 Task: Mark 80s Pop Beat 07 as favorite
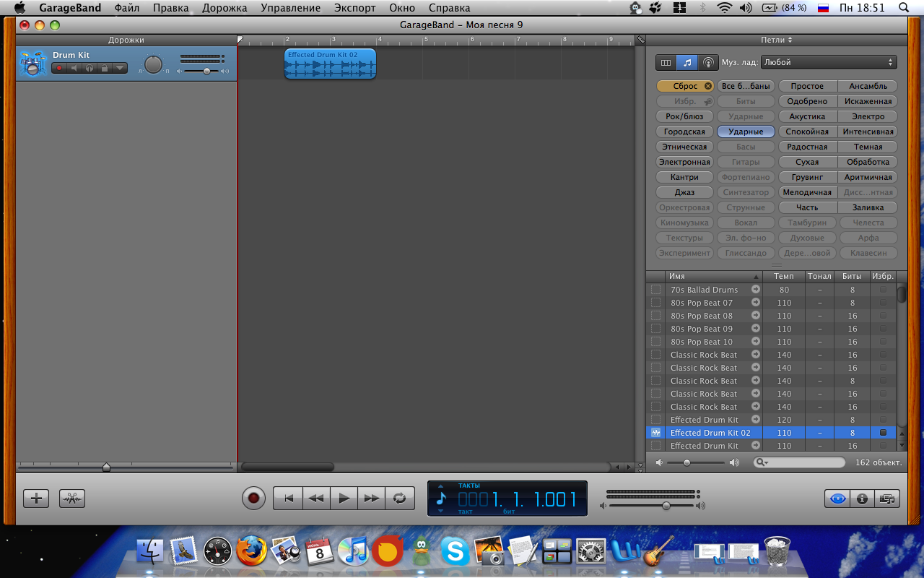click(883, 303)
